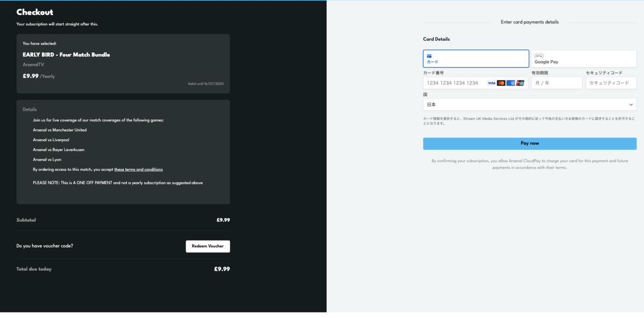Open the 国 country dropdown showing 日本
Image resolution: width=644 pixels, height=318 pixels.
[x=530, y=105]
